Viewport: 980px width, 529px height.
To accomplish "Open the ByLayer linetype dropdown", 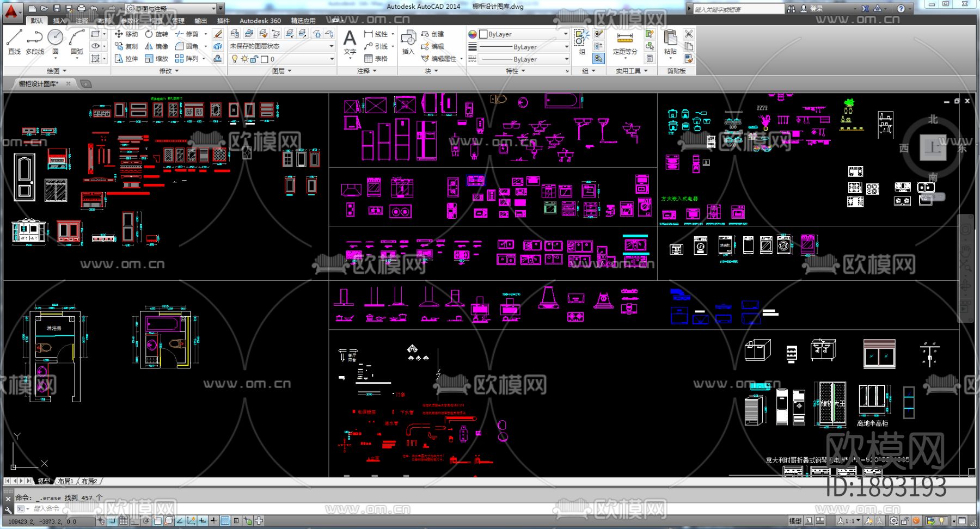I will coord(524,59).
